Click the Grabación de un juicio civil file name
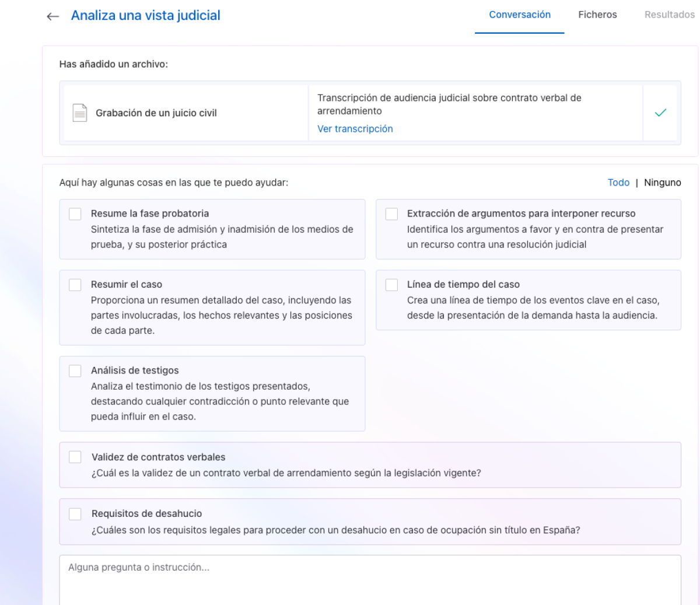 coord(156,113)
